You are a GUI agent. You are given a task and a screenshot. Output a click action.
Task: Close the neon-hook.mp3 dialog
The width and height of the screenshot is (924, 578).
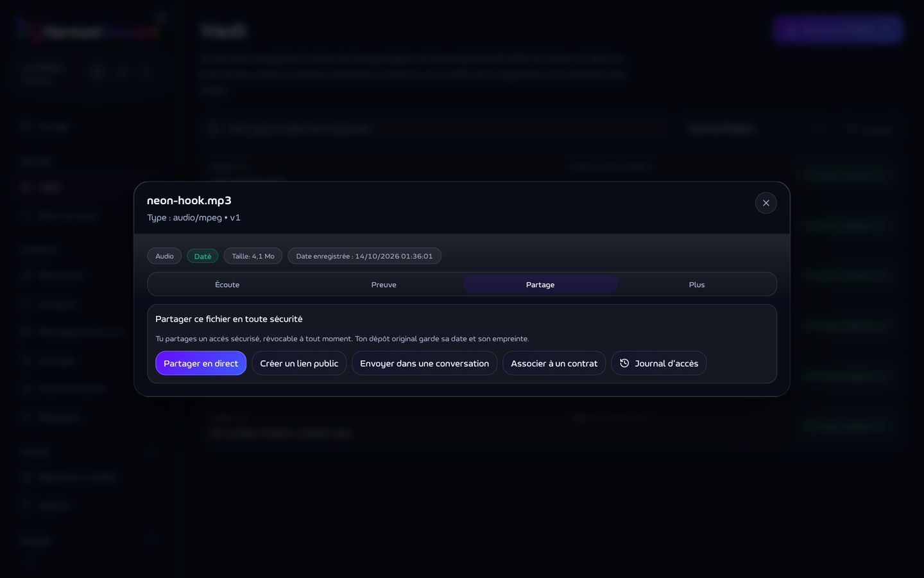[766, 203]
